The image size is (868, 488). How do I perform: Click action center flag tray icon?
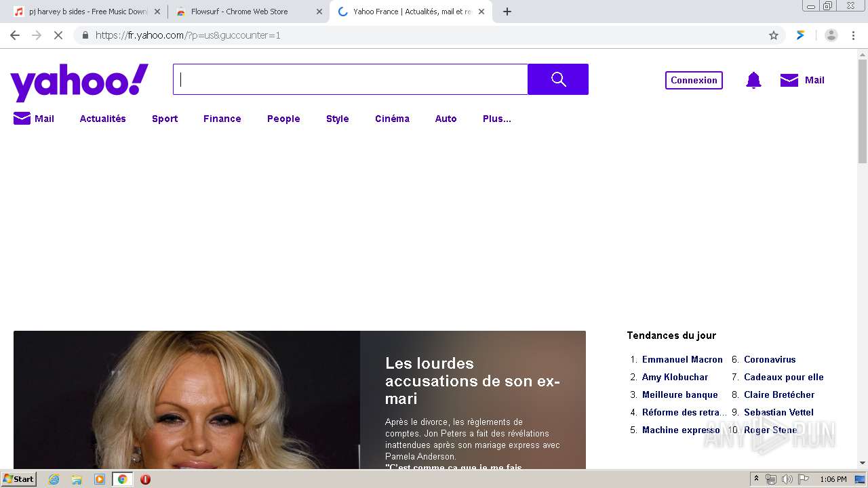click(x=804, y=479)
